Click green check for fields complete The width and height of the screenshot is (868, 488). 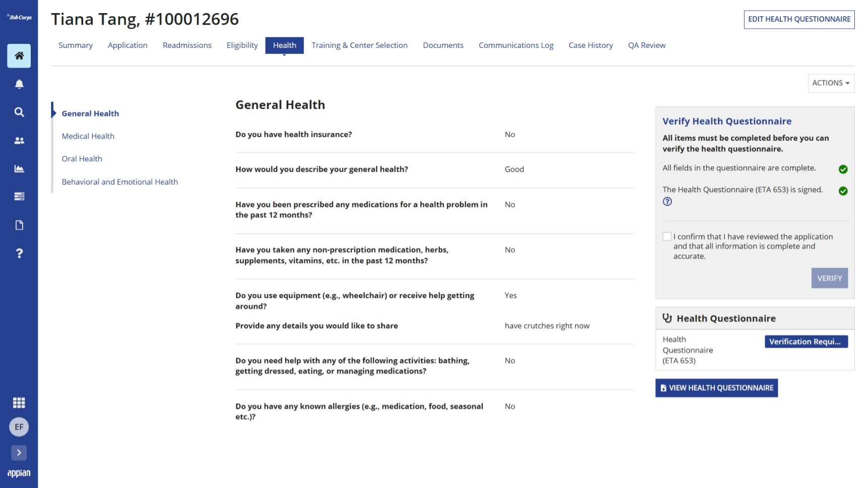point(843,169)
